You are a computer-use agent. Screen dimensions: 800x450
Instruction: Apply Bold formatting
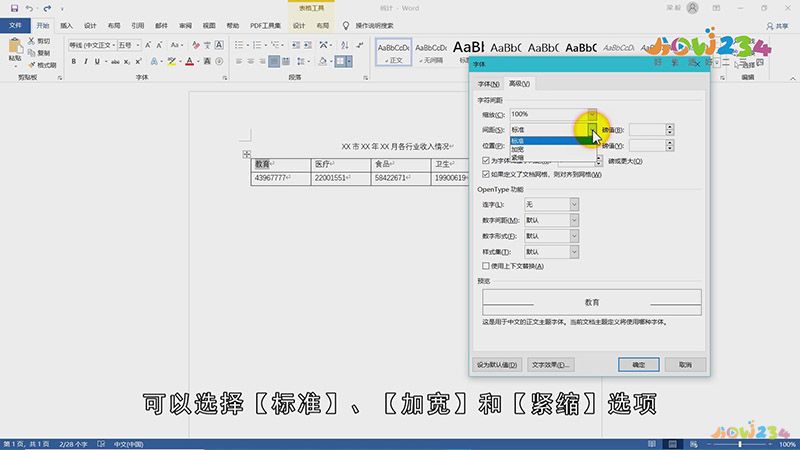pyautogui.click(x=73, y=61)
